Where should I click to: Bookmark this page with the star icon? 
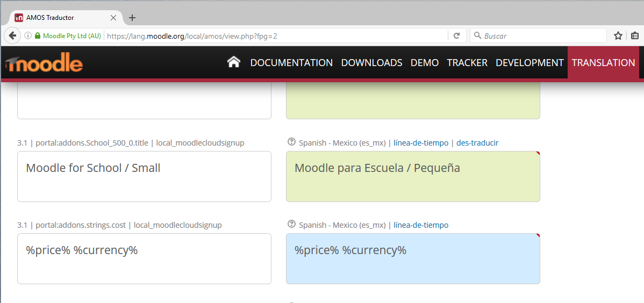click(618, 35)
